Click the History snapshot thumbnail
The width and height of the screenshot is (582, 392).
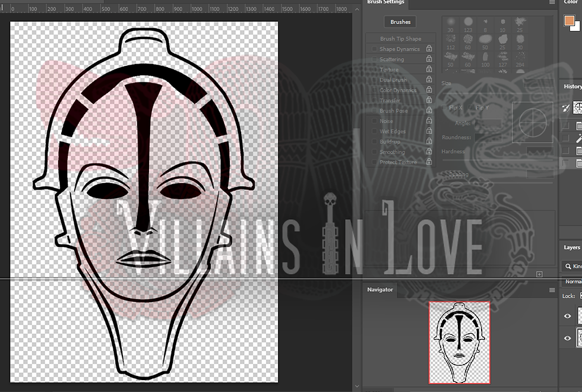coord(578,108)
